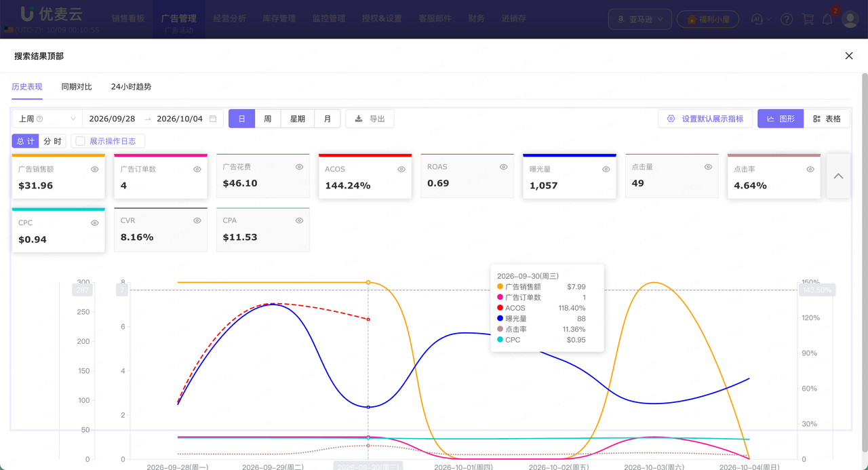This screenshot has width=868, height=470.
Task: Toggle eye icon on 点击率 card
Action: (x=810, y=169)
